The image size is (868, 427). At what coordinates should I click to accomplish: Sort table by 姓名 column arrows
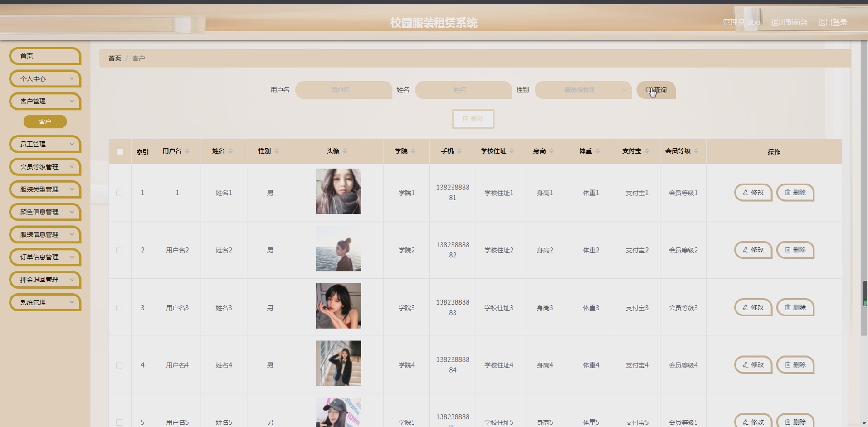pyautogui.click(x=231, y=151)
